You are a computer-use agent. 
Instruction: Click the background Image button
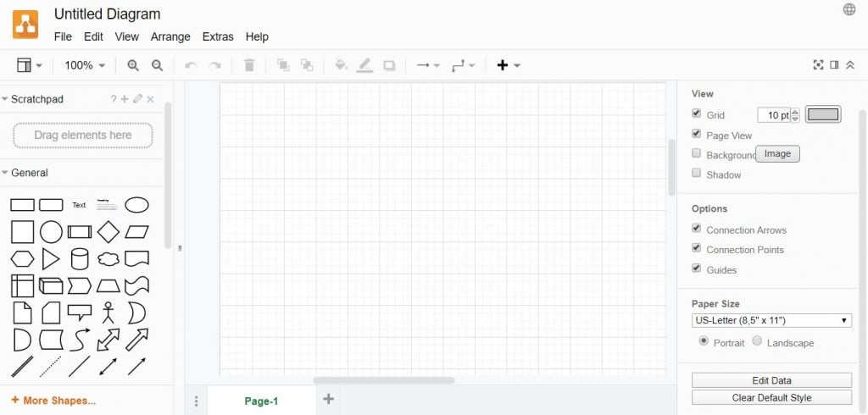tap(778, 154)
